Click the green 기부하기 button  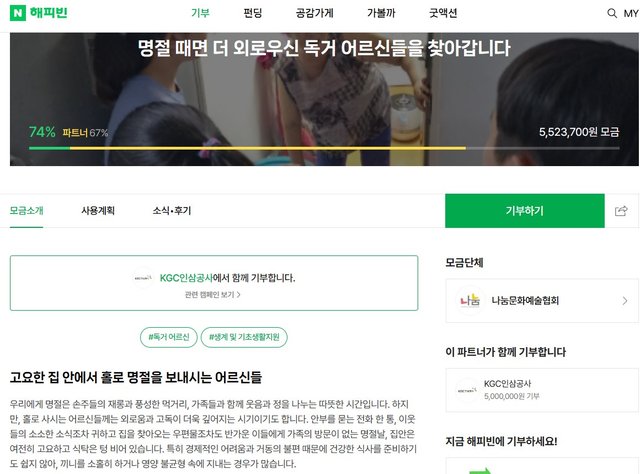point(524,211)
